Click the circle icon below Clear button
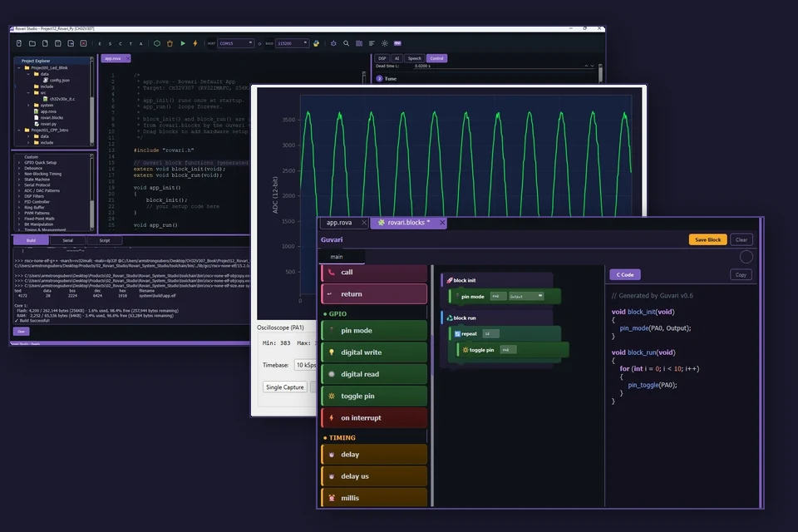Screen dimensions: 798x532 pyautogui.click(x=746, y=257)
